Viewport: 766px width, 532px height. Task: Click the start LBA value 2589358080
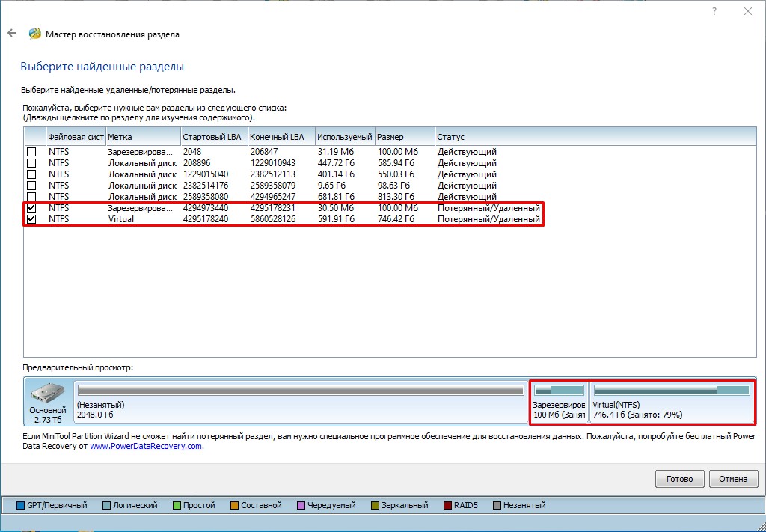tap(206, 197)
